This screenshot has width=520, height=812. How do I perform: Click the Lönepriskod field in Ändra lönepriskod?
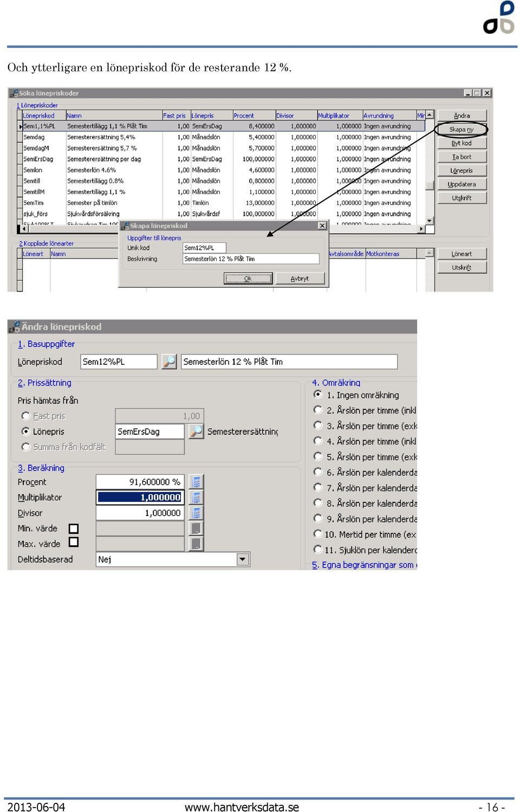119,362
